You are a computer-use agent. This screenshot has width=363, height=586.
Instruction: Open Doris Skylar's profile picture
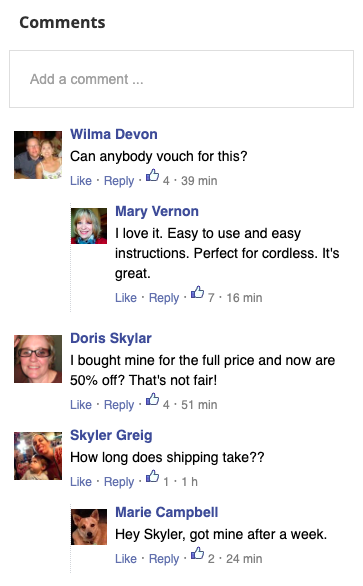(38, 359)
